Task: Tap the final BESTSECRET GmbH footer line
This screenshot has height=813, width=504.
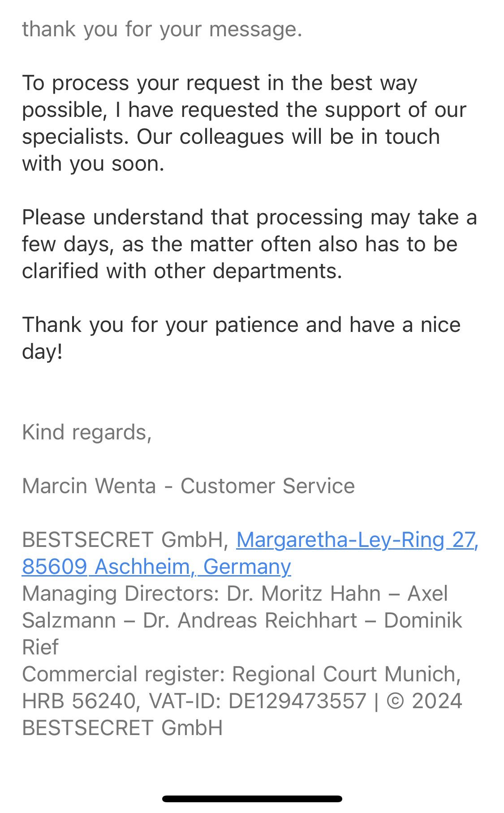Action: point(122,728)
